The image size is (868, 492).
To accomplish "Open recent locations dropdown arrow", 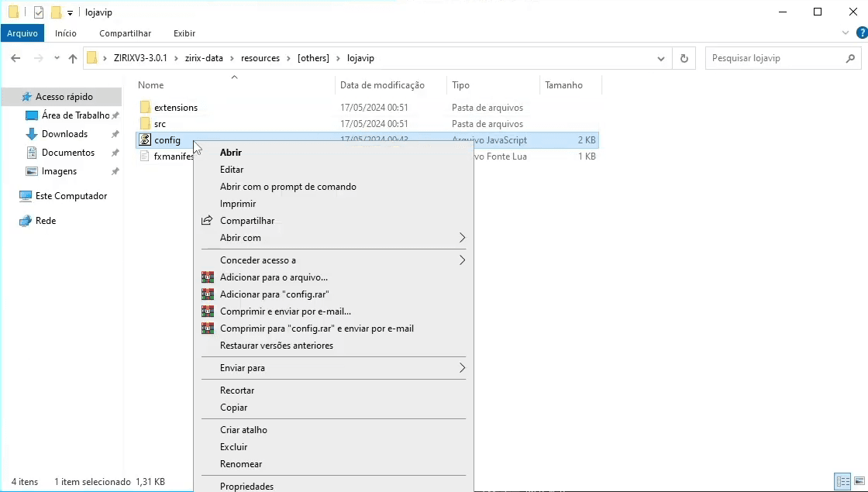I will pyautogui.click(x=57, y=58).
